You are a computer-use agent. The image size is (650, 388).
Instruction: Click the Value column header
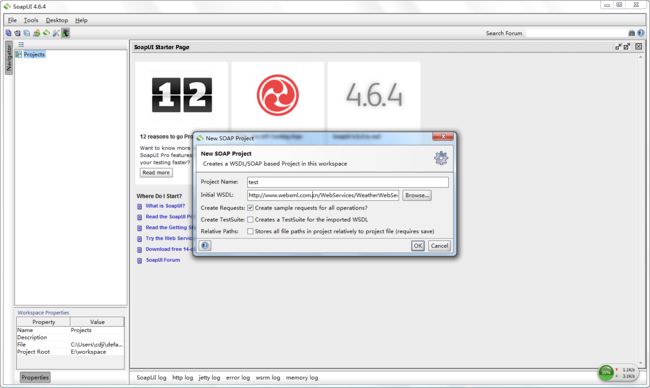click(x=97, y=322)
